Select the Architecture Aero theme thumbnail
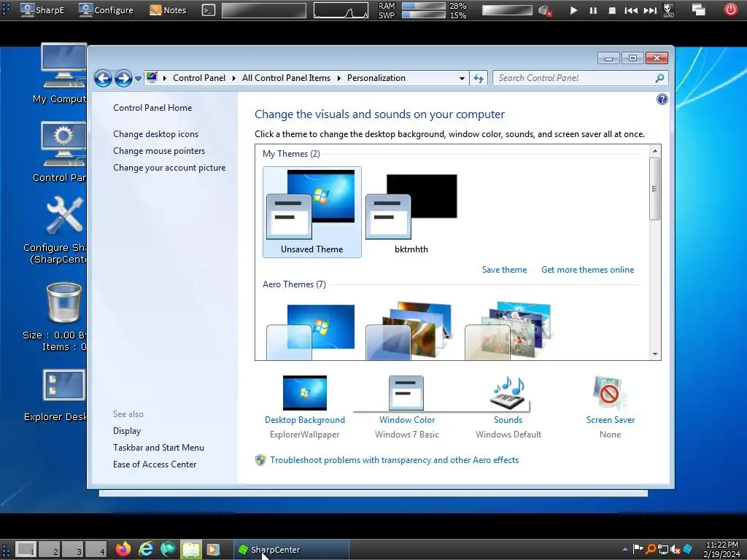This screenshot has height=560, width=747. coord(409,330)
